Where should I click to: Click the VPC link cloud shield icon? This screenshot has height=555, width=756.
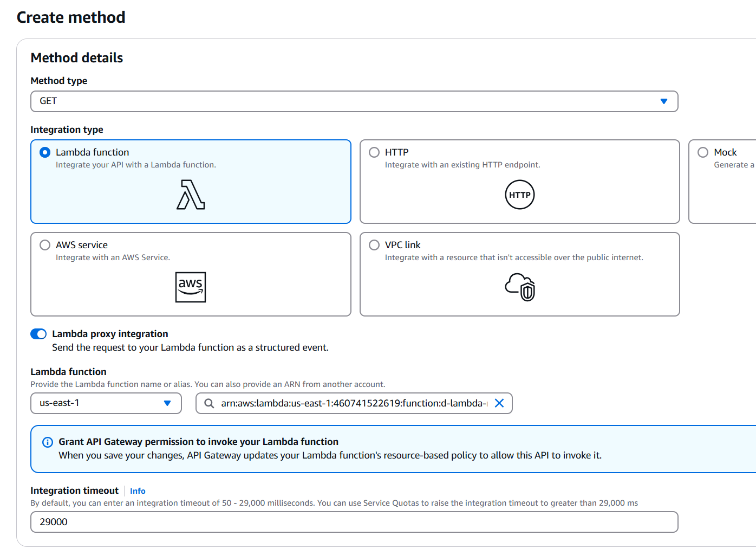520,287
